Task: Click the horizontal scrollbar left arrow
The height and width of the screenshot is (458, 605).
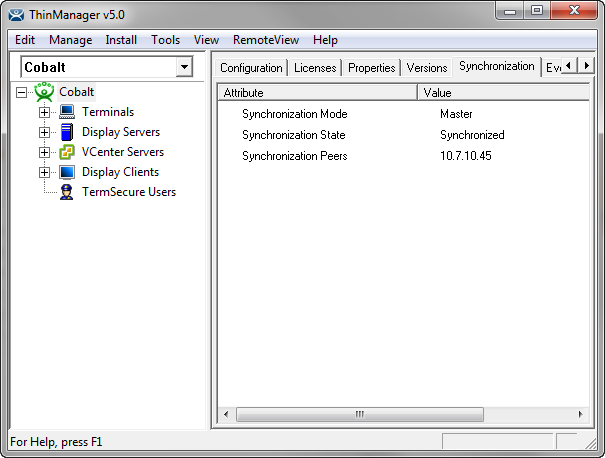Action: click(226, 414)
